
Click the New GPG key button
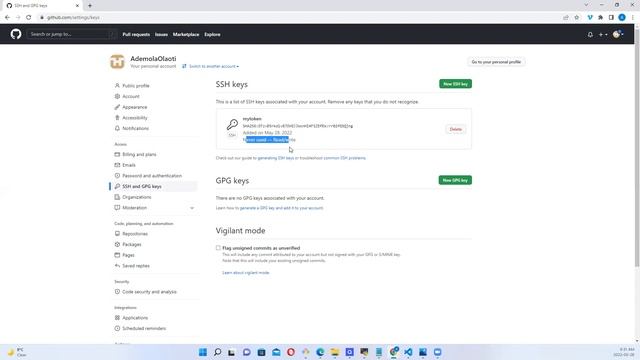tap(455, 180)
